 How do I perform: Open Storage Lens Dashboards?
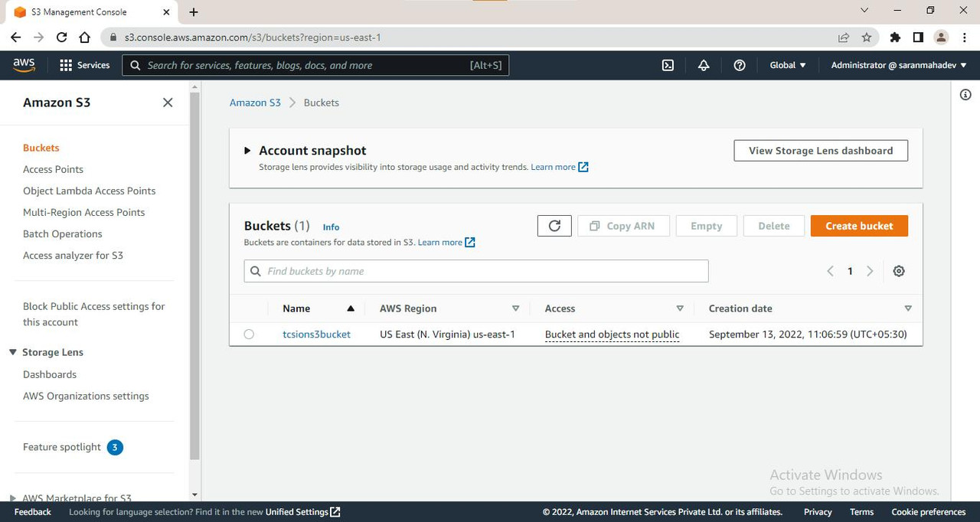50,374
